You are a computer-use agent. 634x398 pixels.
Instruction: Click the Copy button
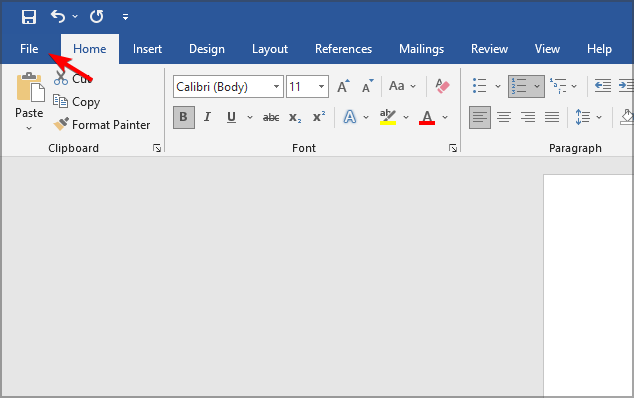[x=76, y=102]
